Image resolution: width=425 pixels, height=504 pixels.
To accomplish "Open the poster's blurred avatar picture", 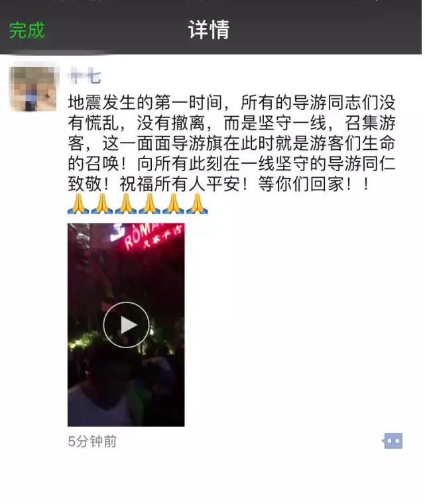I will point(34,89).
